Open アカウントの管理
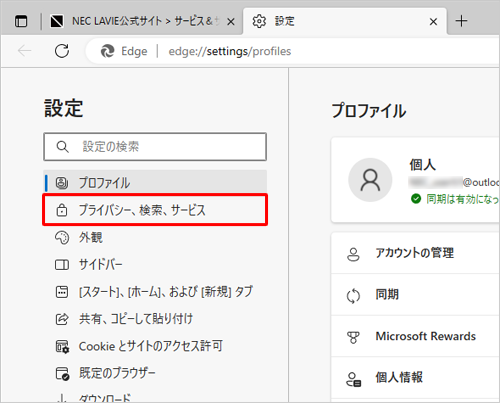Screen dimensions: 500x403 (415, 254)
